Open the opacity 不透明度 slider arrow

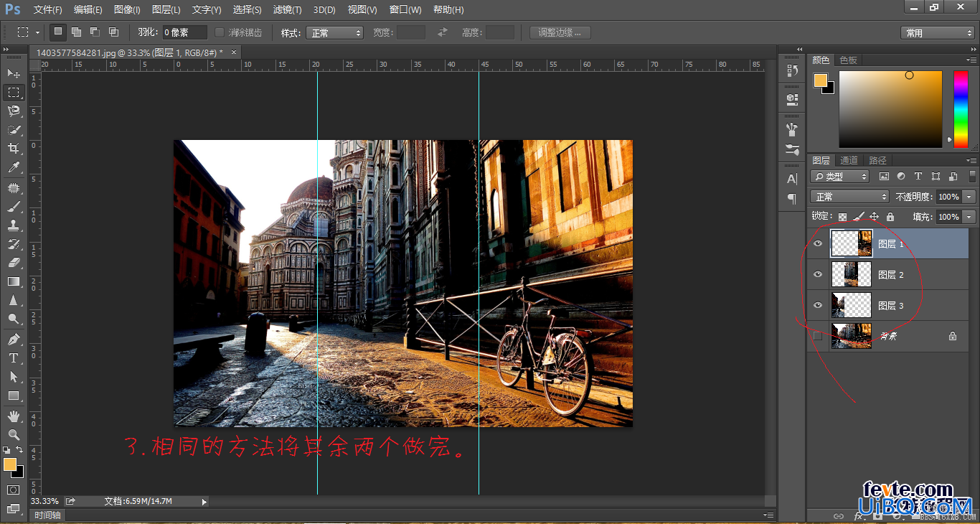(x=969, y=197)
